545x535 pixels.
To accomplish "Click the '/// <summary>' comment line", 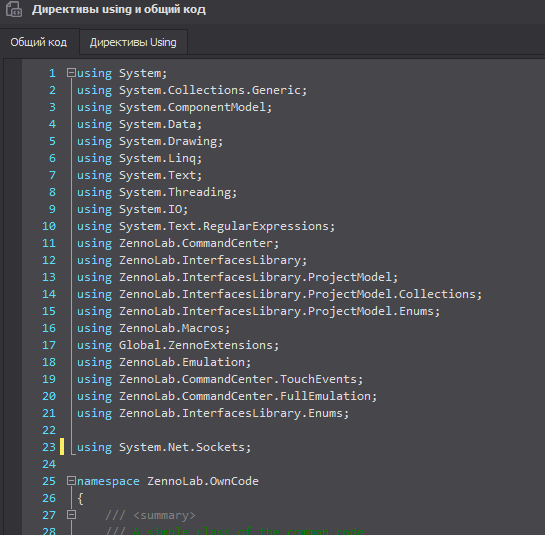I will coord(151,515).
